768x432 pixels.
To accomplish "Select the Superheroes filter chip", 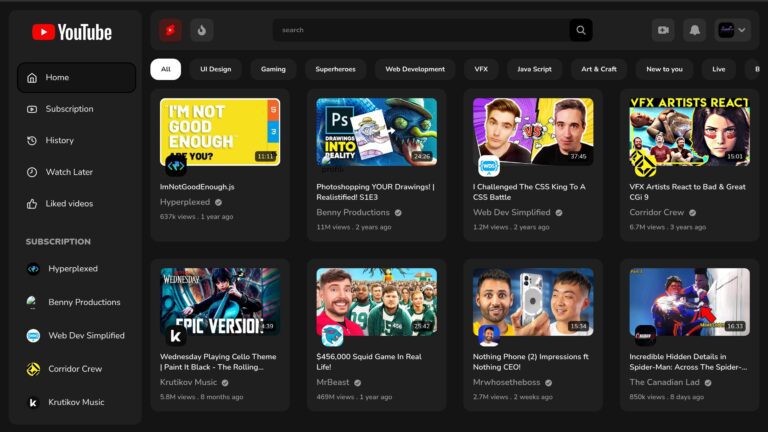I will coord(336,69).
